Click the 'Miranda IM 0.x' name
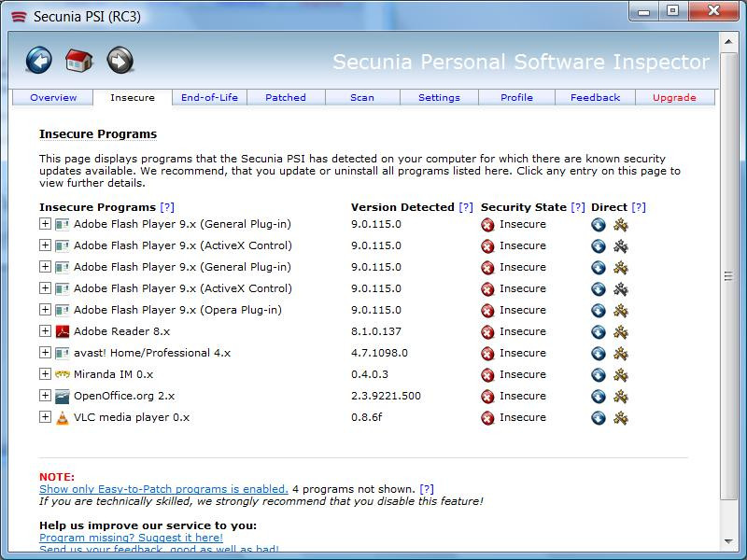The height and width of the screenshot is (560, 747). pos(113,374)
